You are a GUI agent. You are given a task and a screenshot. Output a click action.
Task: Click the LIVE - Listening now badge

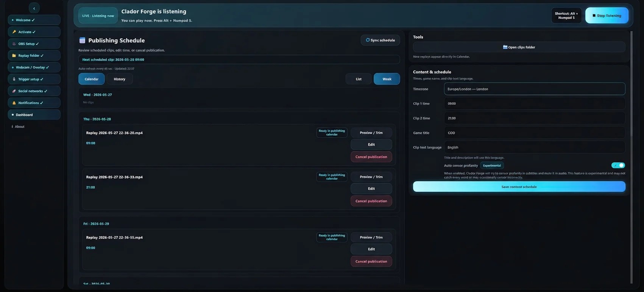[98, 16]
